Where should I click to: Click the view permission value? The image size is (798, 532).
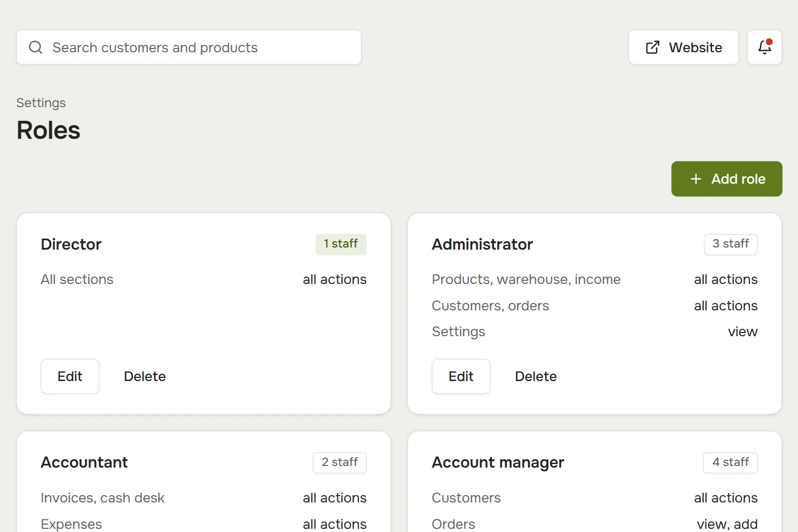point(743,332)
